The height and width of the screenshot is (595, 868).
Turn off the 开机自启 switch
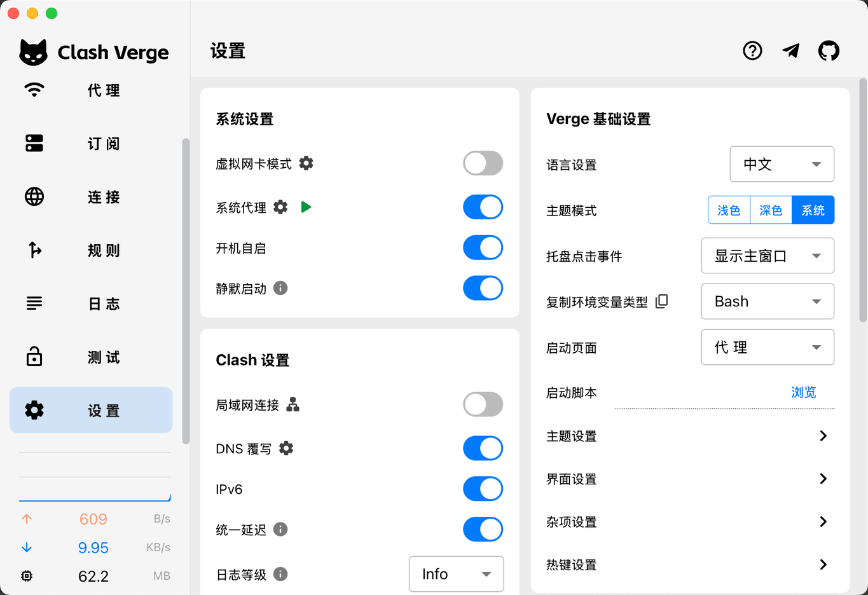point(483,248)
